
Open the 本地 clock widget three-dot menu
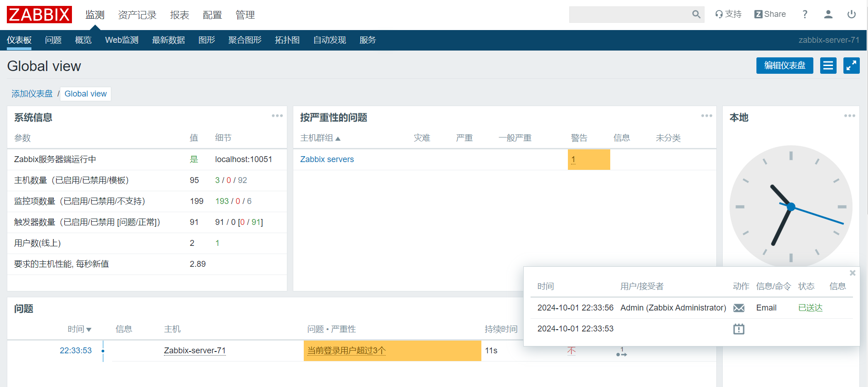(x=849, y=116)
